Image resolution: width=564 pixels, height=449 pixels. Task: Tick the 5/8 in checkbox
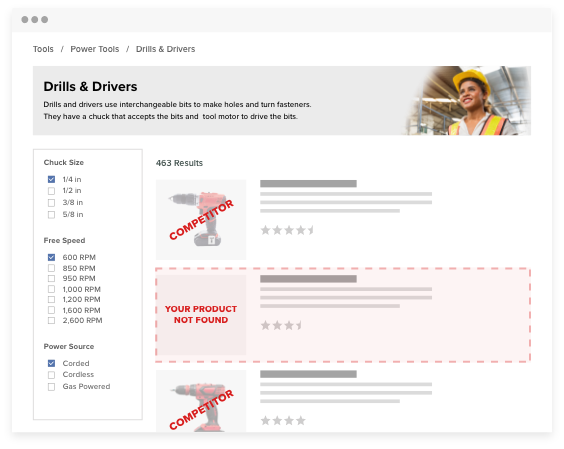pos(51,214)
